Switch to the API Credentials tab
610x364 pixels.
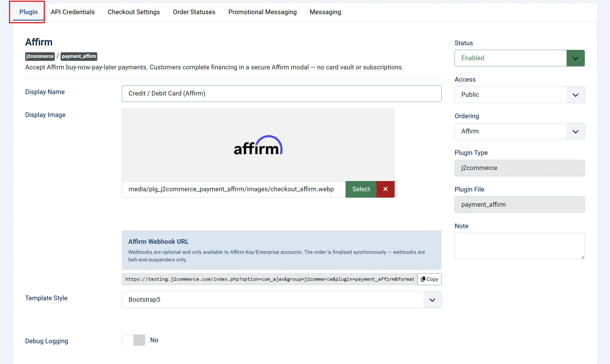click(x=73, y=12)
